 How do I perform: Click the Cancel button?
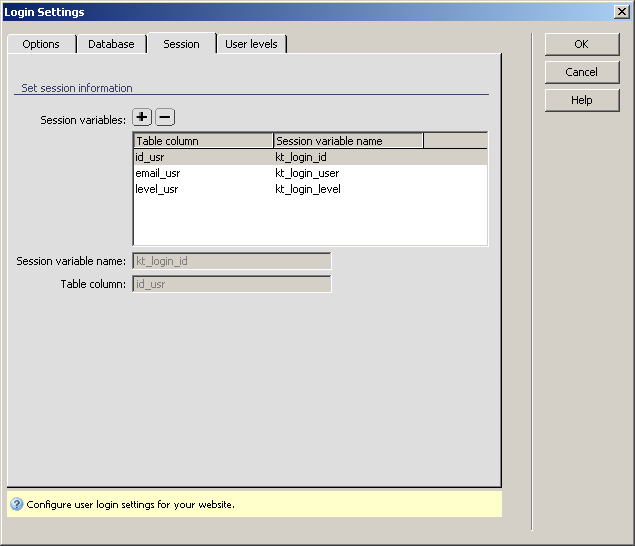581,72
